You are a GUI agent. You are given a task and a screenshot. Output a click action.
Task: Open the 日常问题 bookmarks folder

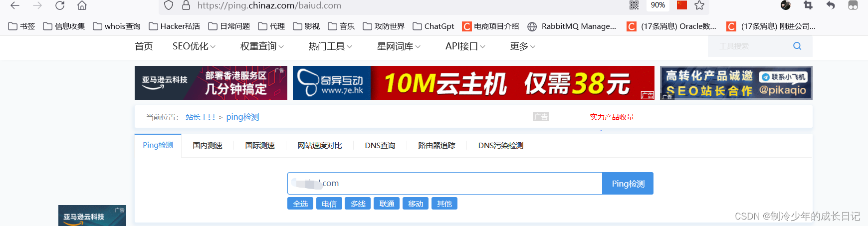[x=229, y=26]
